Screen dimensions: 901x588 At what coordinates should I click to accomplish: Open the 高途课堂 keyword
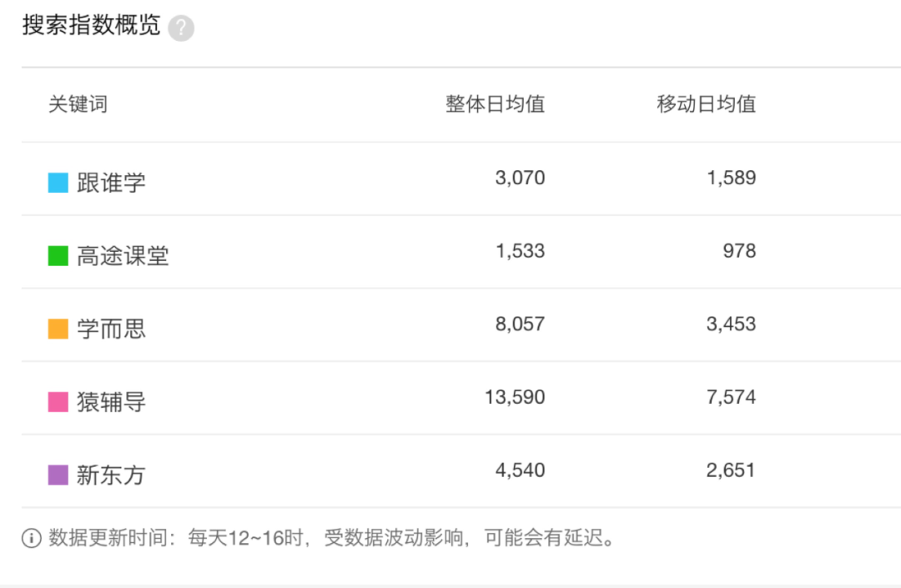123,256
